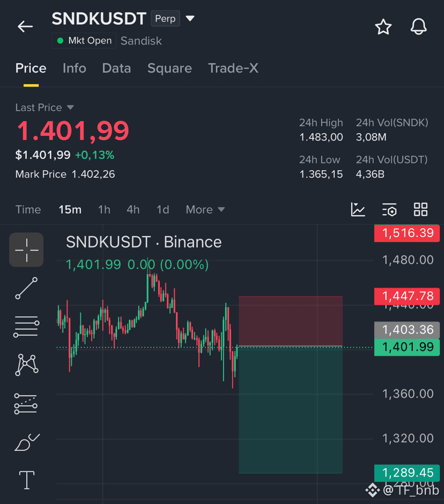Select the brush drawing tool
Image resolution: width=444 pixels, height=504 pixels.
[27, 442]
